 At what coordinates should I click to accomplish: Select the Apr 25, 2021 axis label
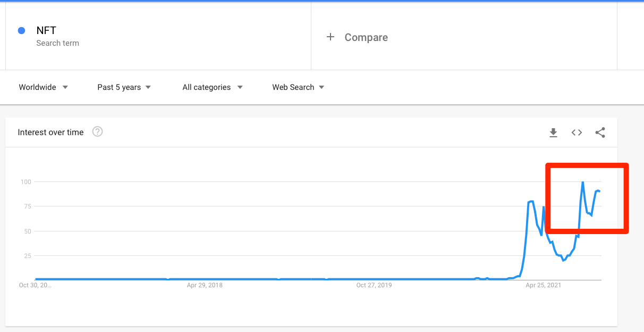click(543, 285)
